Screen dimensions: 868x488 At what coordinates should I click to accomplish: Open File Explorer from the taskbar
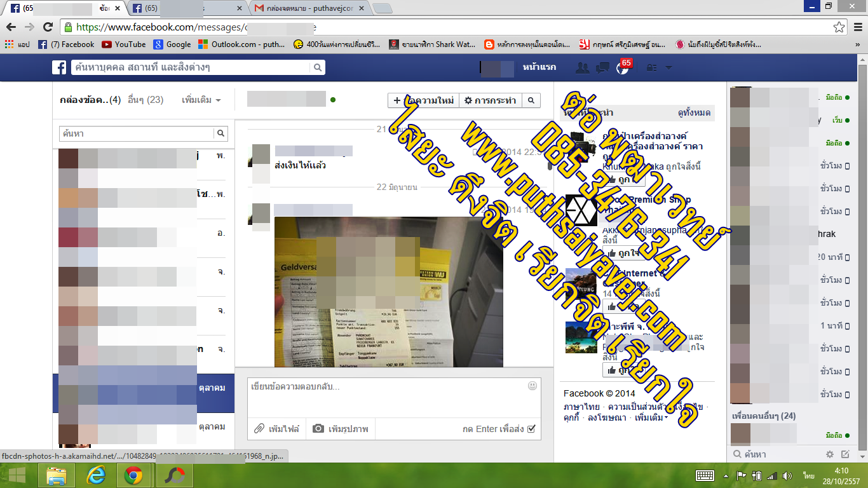(x=57, y=475)
